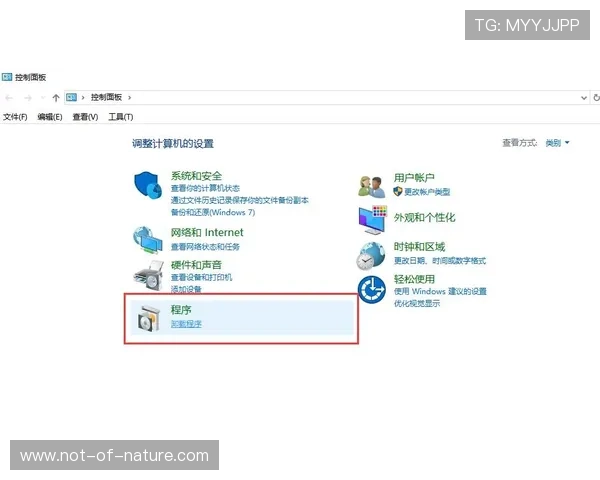The image size is (600, 480).
Task: Go up one level with up arrow
Action: click(56, 98)
